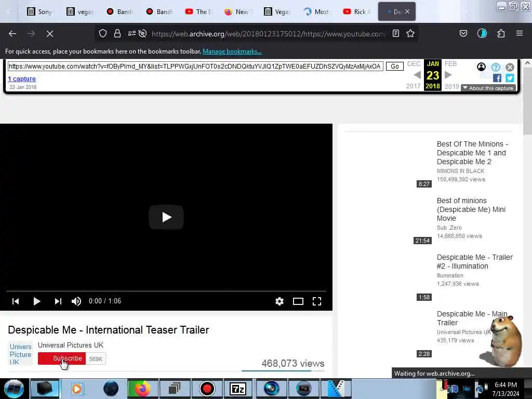Bookmark this page with the star icon

[x=410, y=33]
